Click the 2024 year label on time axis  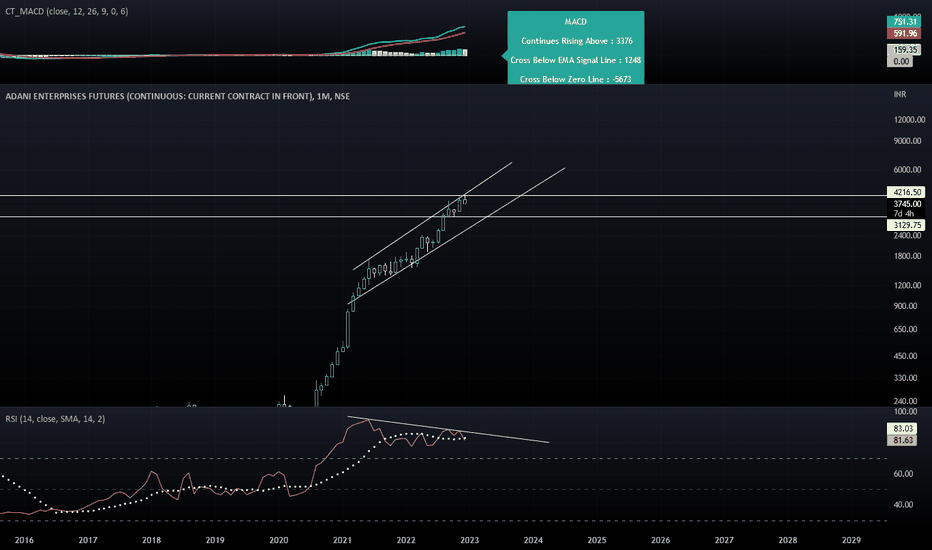[533, 540]
